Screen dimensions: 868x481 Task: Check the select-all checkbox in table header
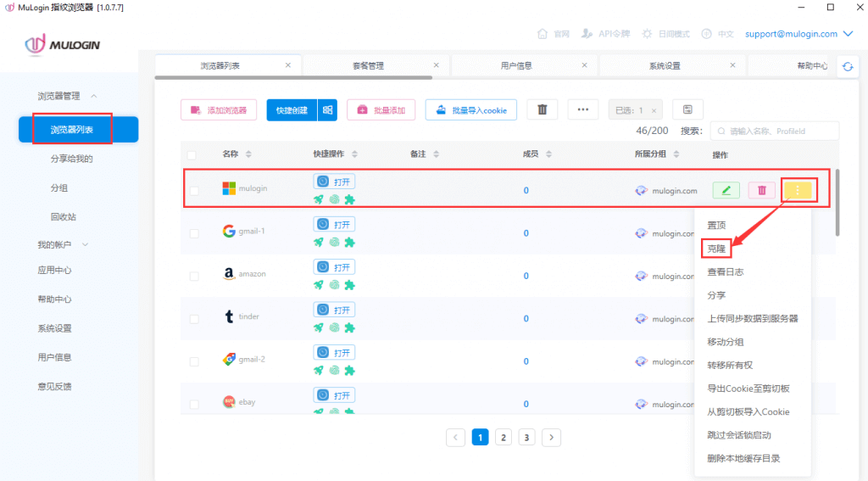tap(192, 154)
